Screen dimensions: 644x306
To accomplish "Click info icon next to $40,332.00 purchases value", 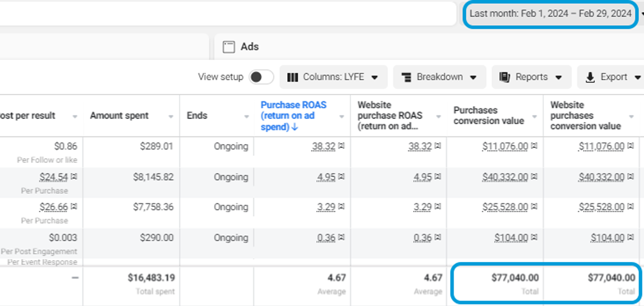I will tap(534, 177).
